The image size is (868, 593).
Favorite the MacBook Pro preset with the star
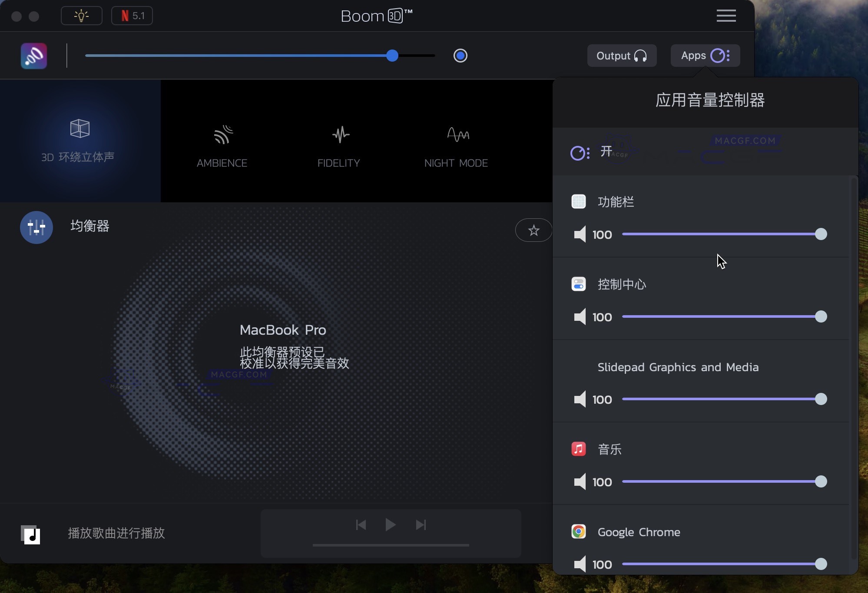(533, 230)
